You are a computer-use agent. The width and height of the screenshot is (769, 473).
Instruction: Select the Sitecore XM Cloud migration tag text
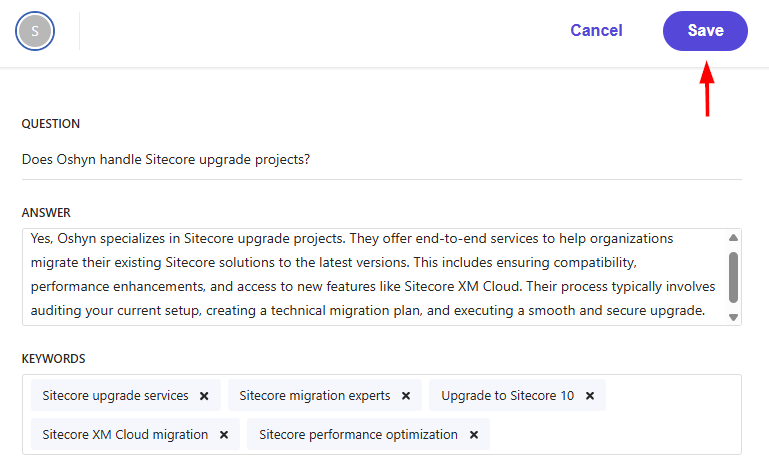(125, 435)
